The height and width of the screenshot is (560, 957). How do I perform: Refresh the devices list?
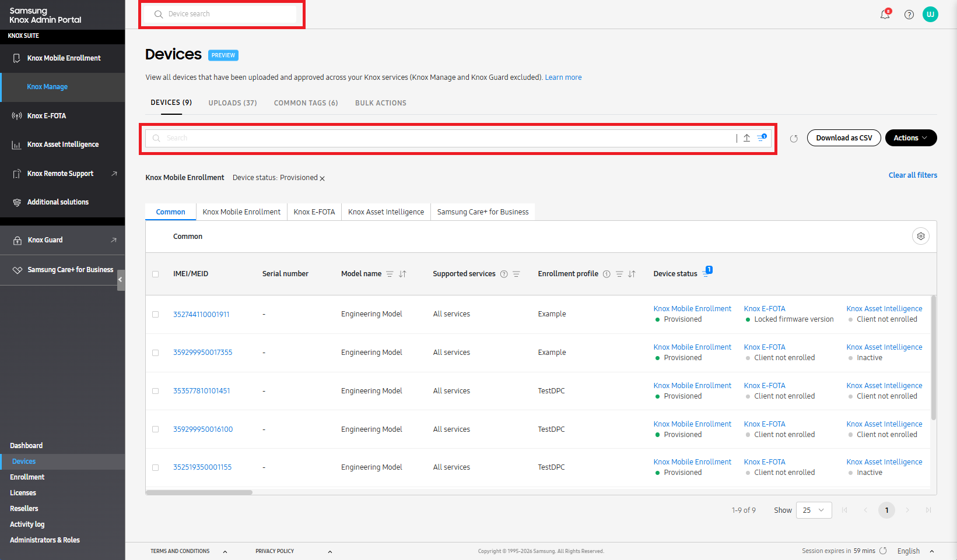point(794,139)
